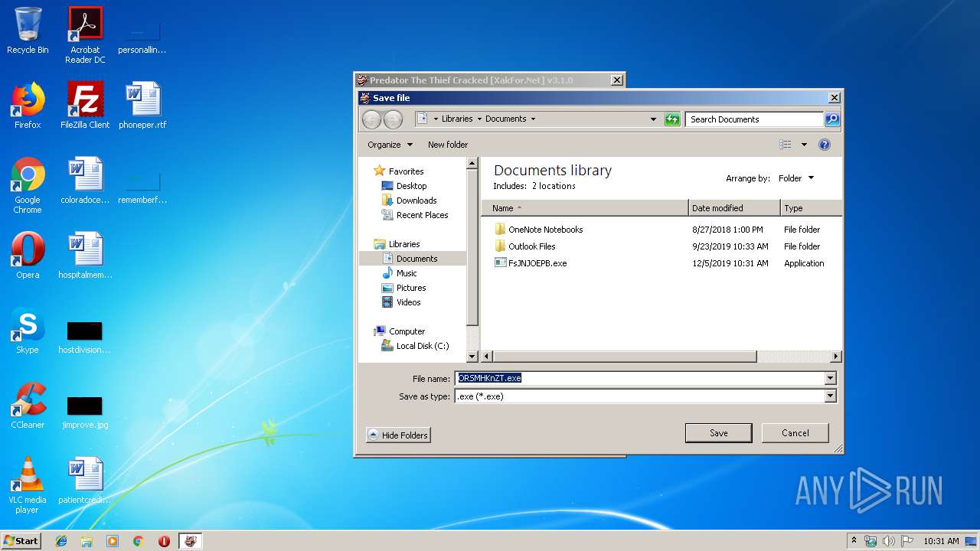Open Arrange by Folder dropdown

(796, 178)
